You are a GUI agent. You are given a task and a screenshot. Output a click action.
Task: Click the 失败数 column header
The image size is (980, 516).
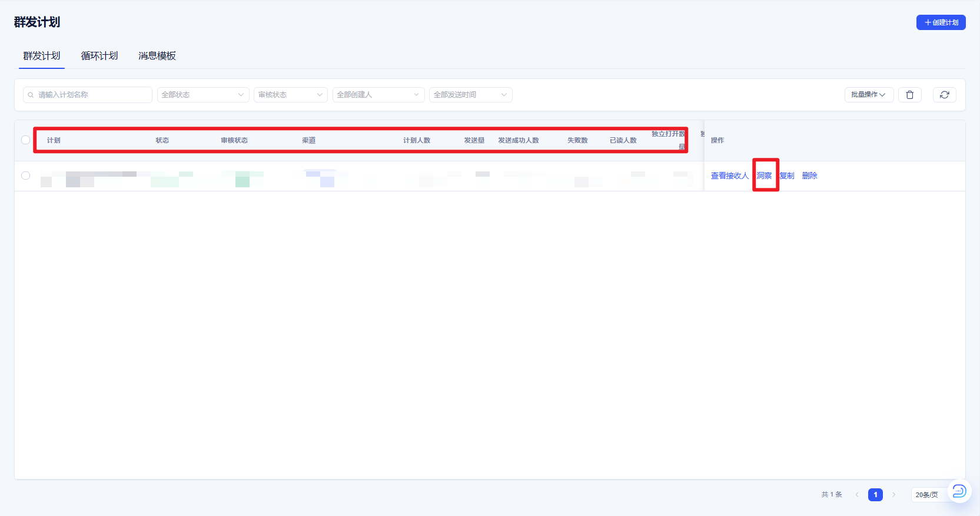tap(577, 140)
